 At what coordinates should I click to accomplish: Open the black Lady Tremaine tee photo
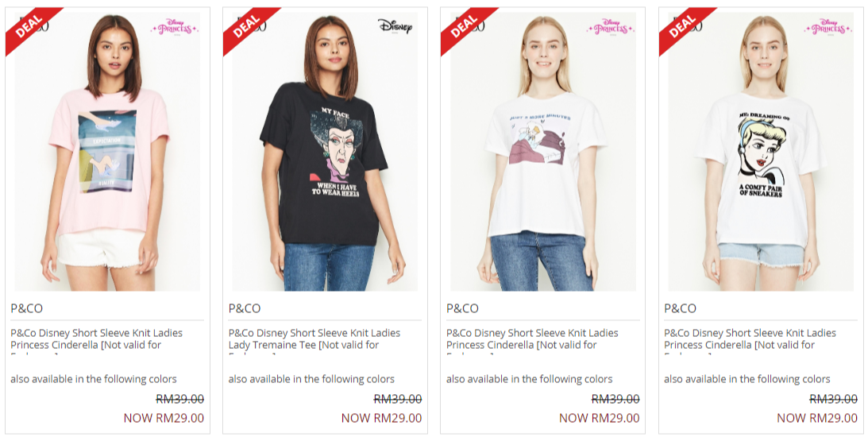point(325,151)
